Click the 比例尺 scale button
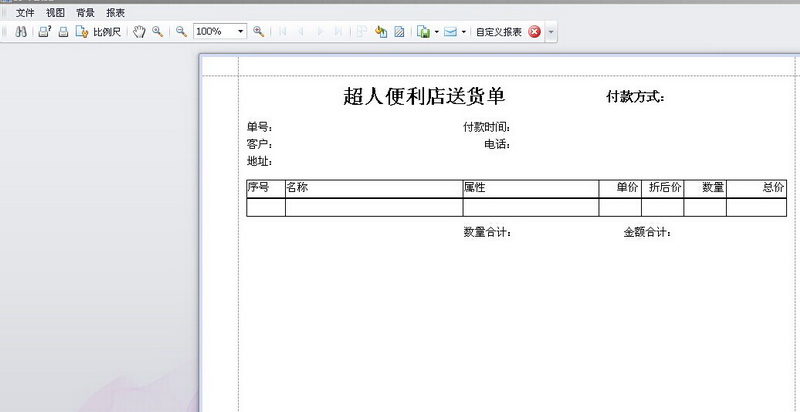 pos(107,32)
